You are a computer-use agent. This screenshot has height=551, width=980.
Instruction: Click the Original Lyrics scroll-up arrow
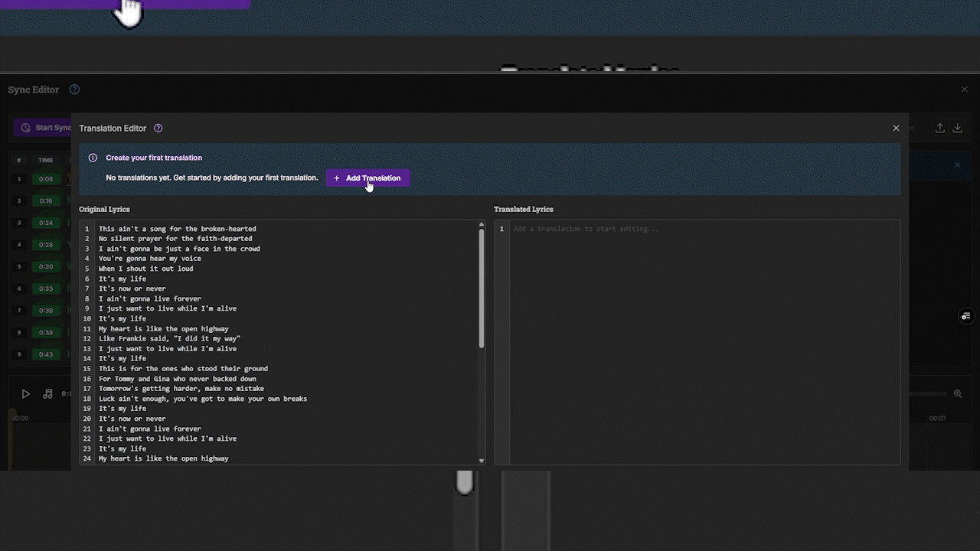482,225
